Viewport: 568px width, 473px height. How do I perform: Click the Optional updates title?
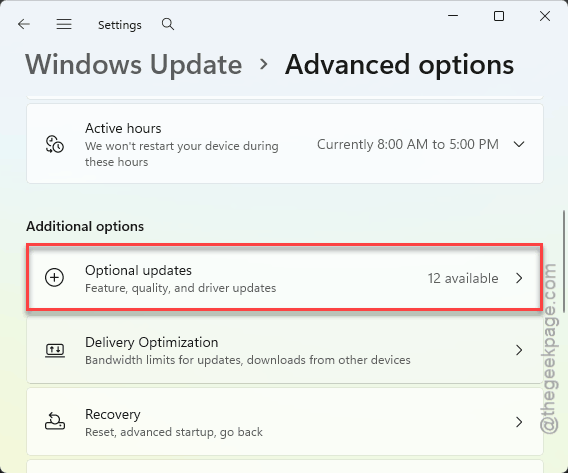(138, 271)
